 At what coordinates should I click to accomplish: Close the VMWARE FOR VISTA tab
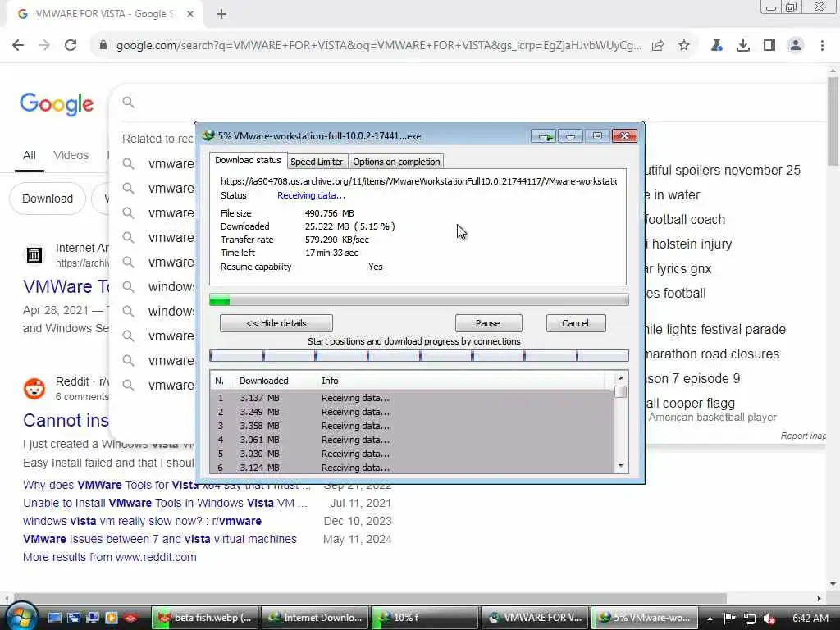click(190, 14)
